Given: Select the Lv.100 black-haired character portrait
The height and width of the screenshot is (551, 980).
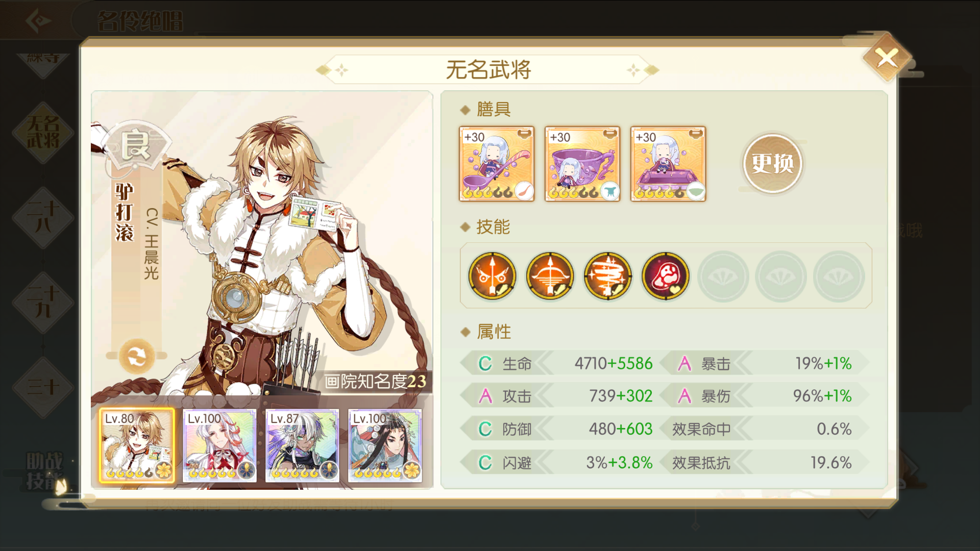Looking at the screenshot, I should (385, 445).
